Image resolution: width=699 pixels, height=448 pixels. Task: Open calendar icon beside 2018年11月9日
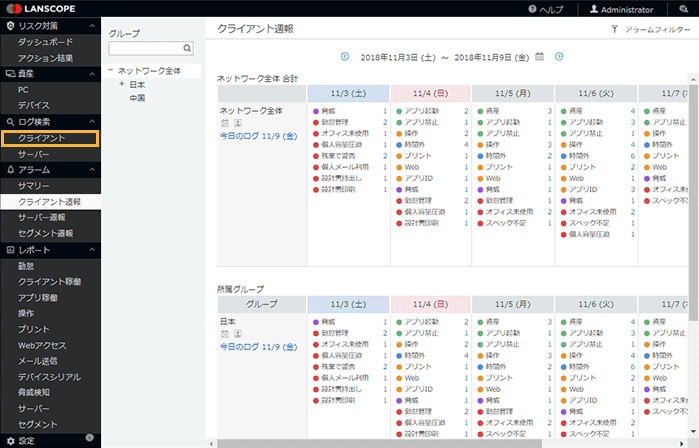[540, 57]
